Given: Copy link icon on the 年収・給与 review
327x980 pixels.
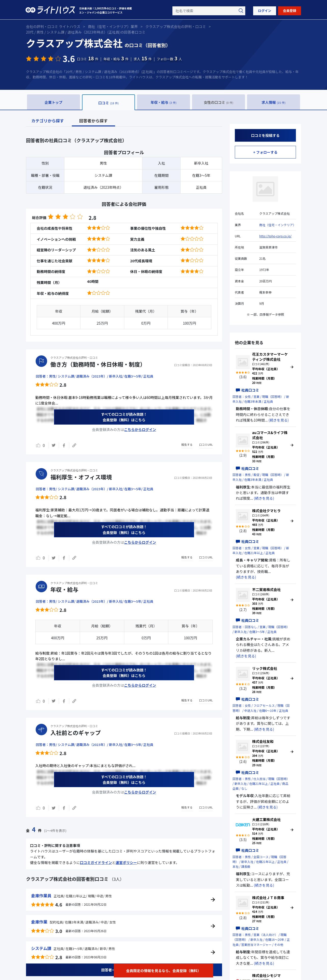Looking at the screenshot, I should (x=74, y=701).
